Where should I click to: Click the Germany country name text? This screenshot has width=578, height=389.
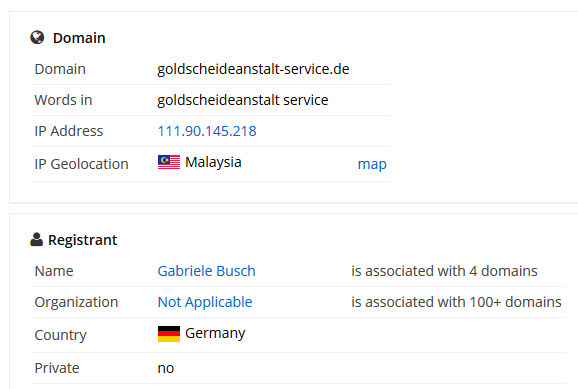tap(215, 334)
